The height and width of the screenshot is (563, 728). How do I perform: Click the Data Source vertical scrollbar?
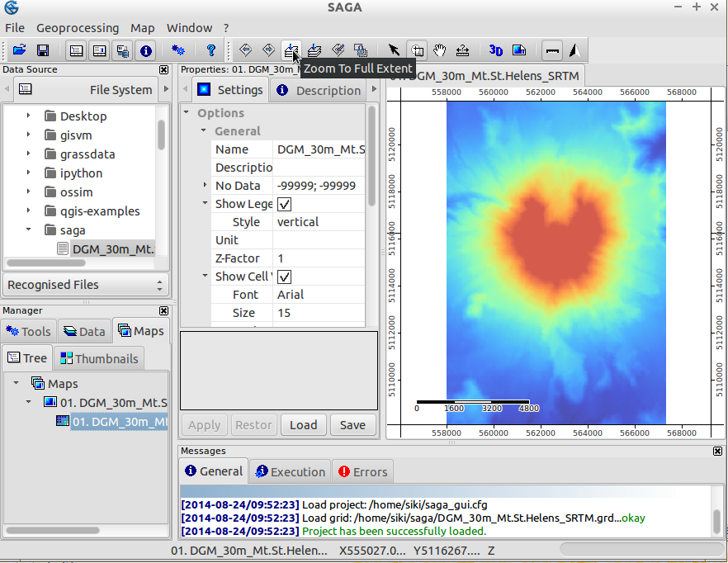(x=161, y=135)
